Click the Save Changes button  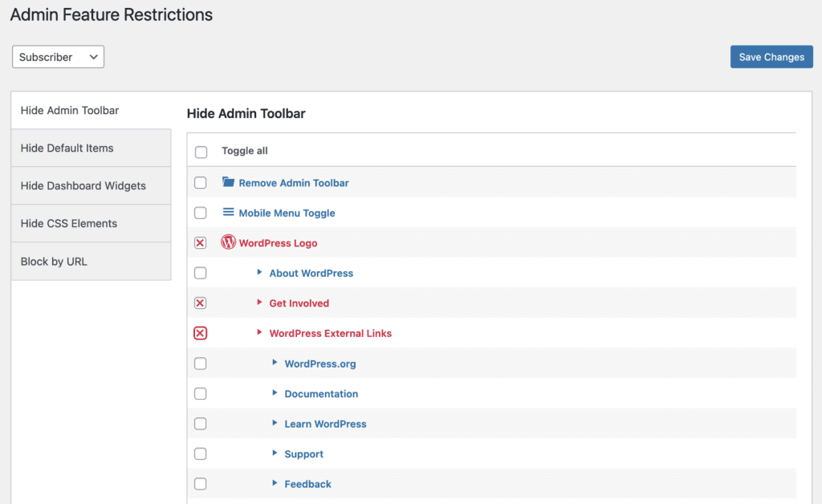[771, 56]
